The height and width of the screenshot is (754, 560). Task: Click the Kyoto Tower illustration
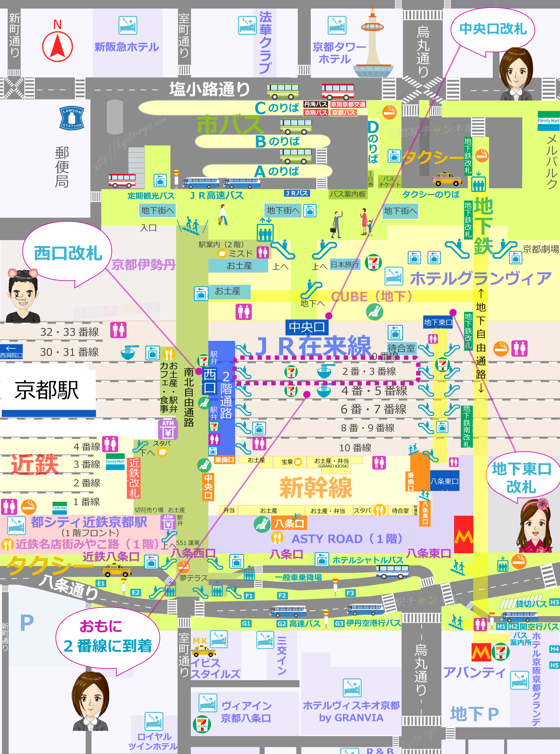(373, 42)
